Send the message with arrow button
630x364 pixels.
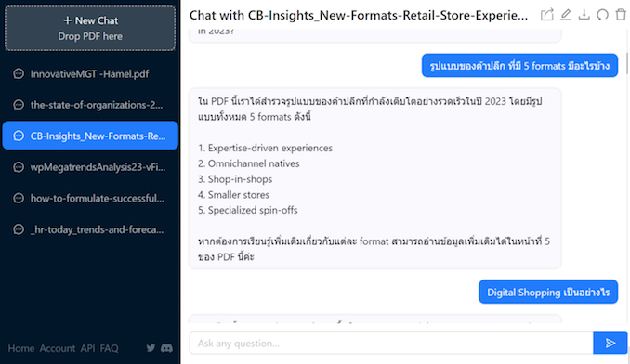click(610, 344)
